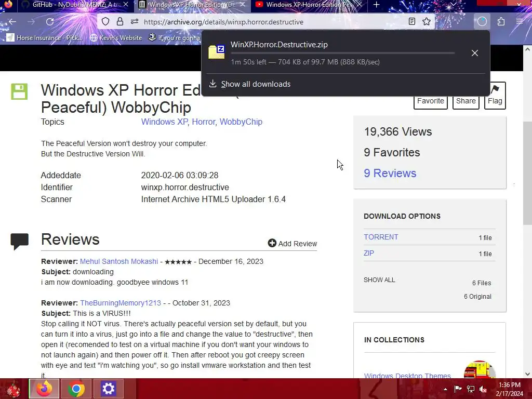
Task: Open reviewer TheBurningMemory1213 profile
Action: pos(121,303)
